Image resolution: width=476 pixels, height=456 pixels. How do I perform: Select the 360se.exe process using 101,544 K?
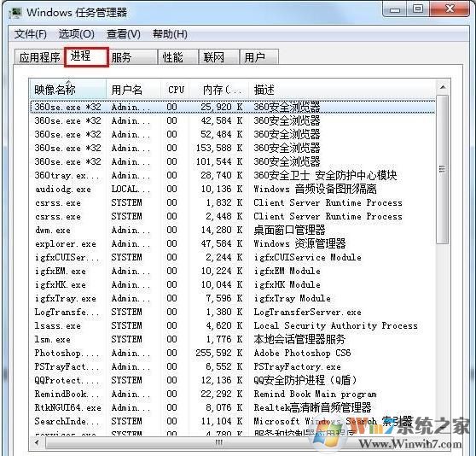coord(233,161)
